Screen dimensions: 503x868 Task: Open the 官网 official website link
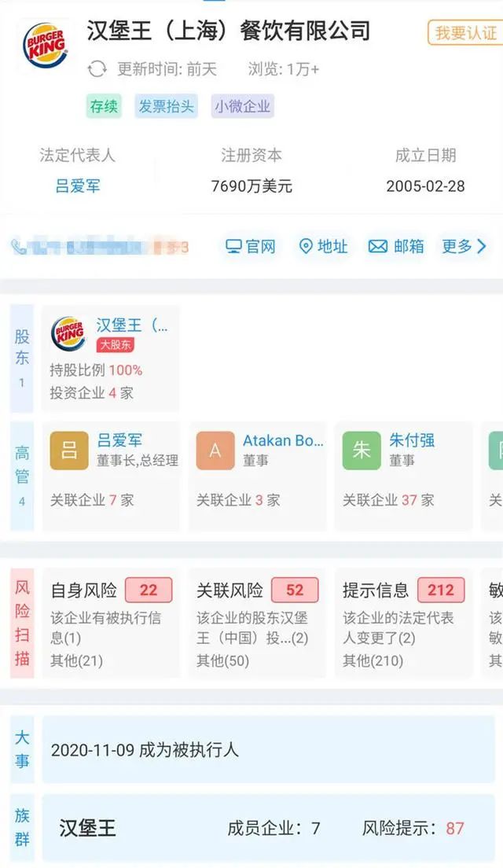tap(251, 247)
